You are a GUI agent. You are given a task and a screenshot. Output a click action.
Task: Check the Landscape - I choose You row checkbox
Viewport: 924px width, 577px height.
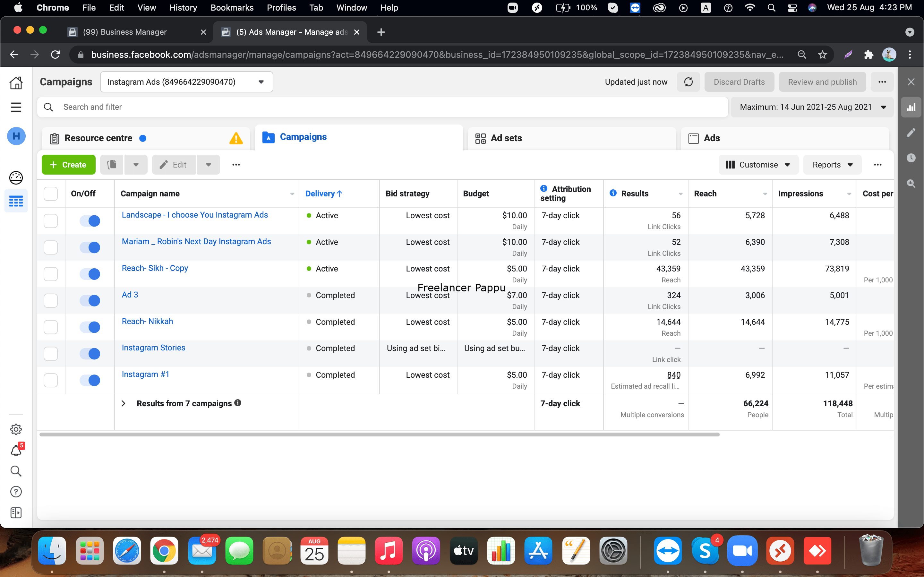click(x=51, y=220)
